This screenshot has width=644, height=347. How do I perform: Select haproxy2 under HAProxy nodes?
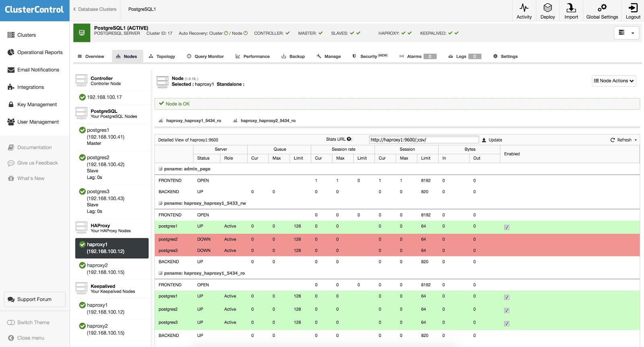(111, 269)
